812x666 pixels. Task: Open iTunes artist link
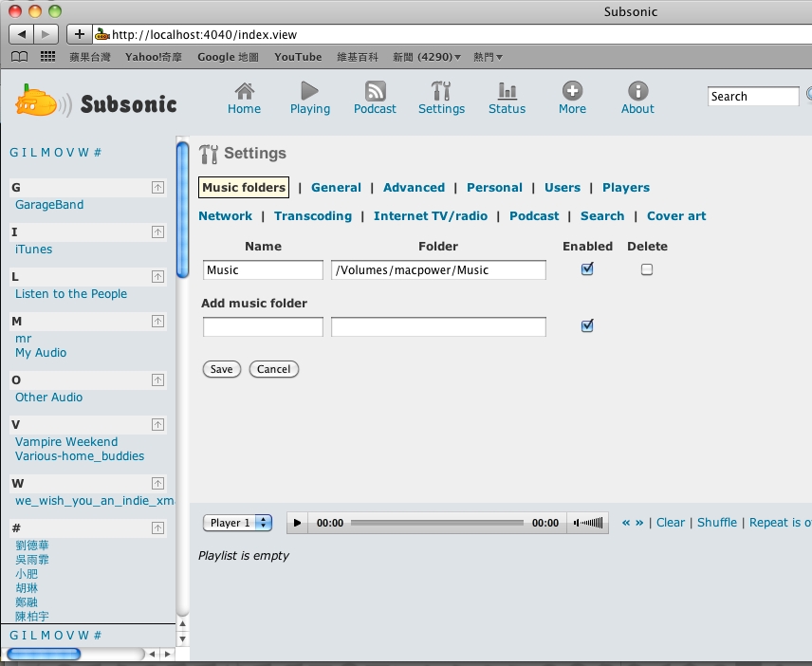pos(33,250)
